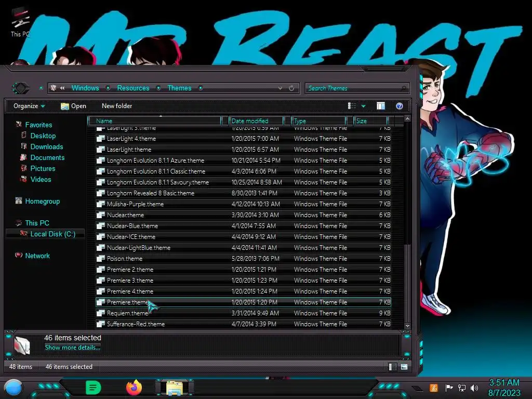Open Documents in the navigation pane
This screenshot has height=399, width=532.
pos(47,157)
